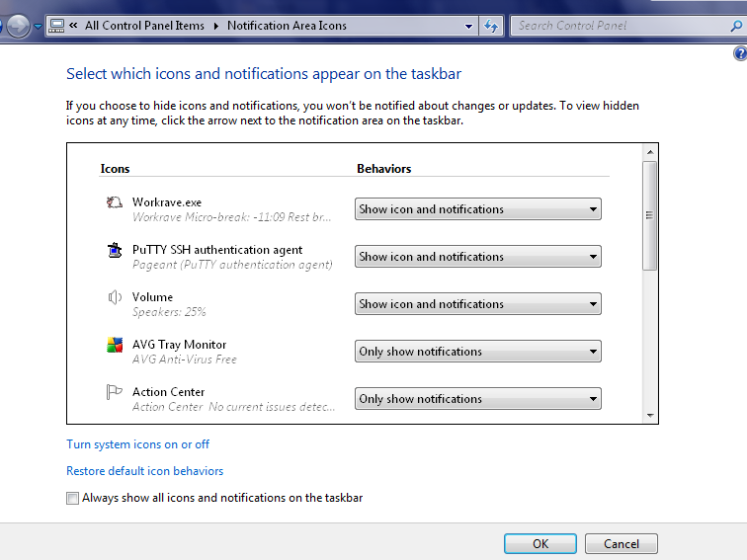
Task: Enable Always show all icons checkbox
Action: pyautogui.click(x=72, y=499)
